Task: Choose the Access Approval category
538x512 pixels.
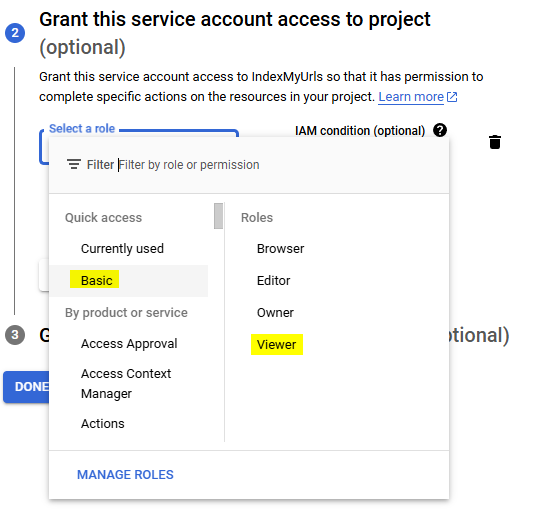Action: tap(129, 344)
